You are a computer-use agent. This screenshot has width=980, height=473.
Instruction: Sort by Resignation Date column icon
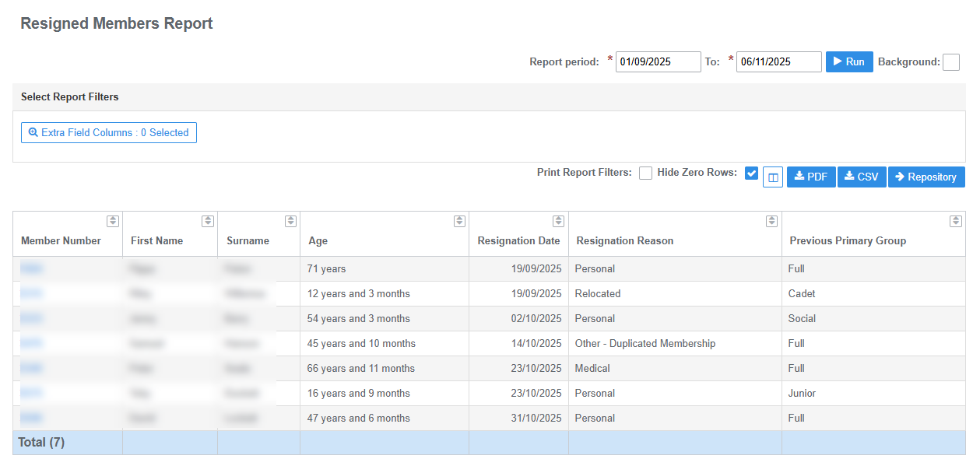pyautogui.click(x=558, y=221)
